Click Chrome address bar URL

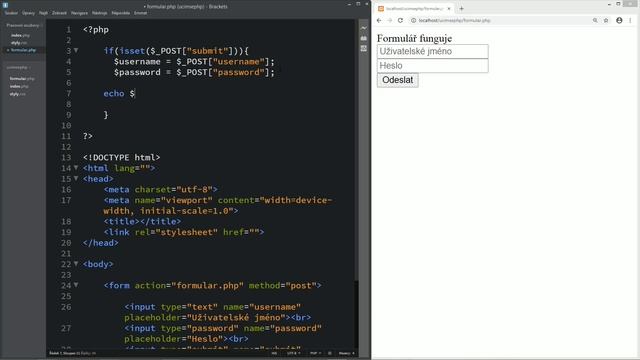tap(454, 20)
